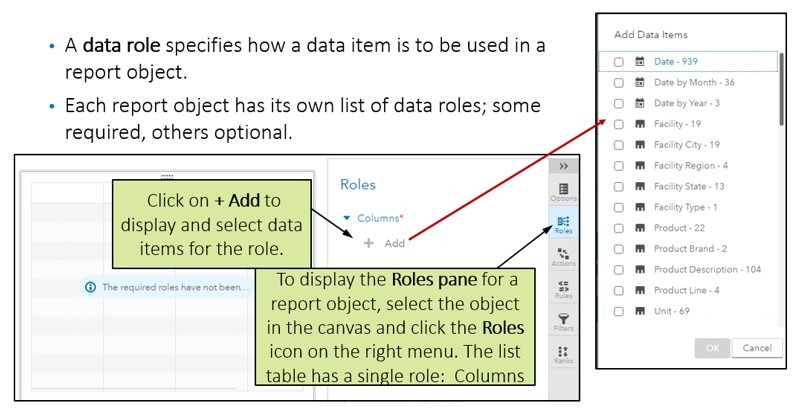The image size is (798, 412).
Task: Click the info icon in required roles message
Action: (91, 287)
